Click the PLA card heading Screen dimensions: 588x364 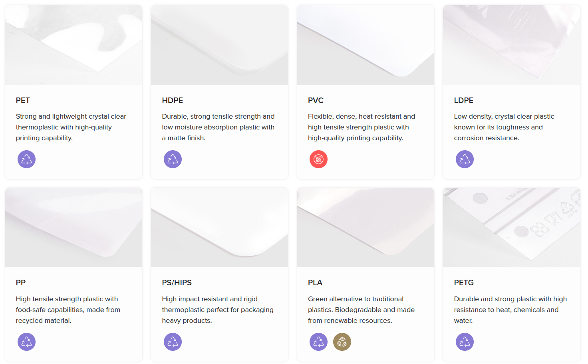coord(315,283)
